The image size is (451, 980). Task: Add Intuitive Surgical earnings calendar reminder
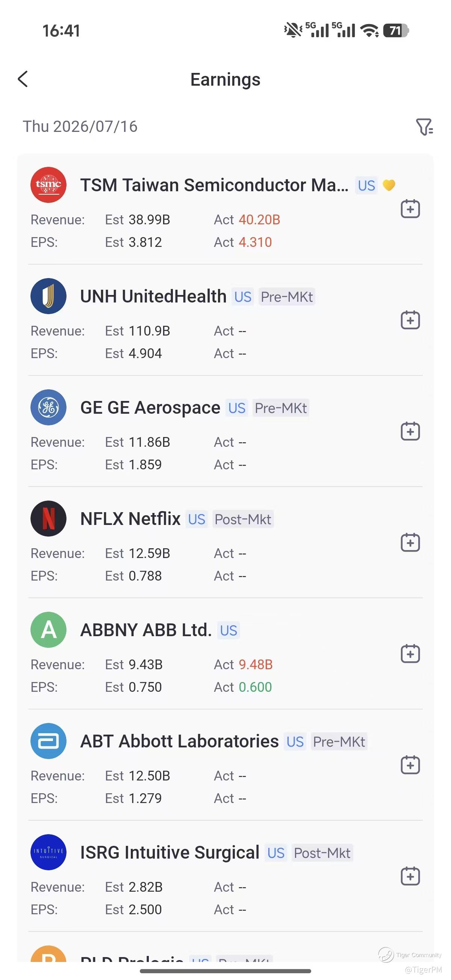410,876
